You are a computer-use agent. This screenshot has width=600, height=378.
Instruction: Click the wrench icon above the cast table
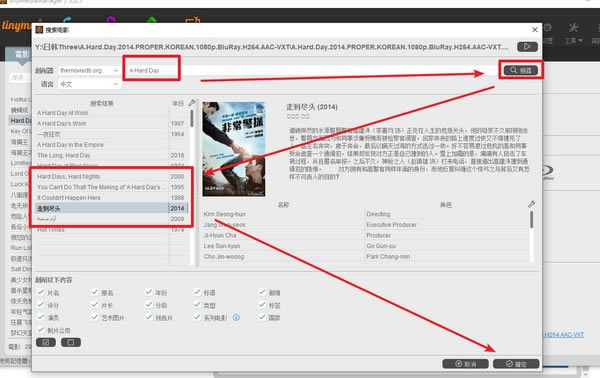click(x=531, y=204)
